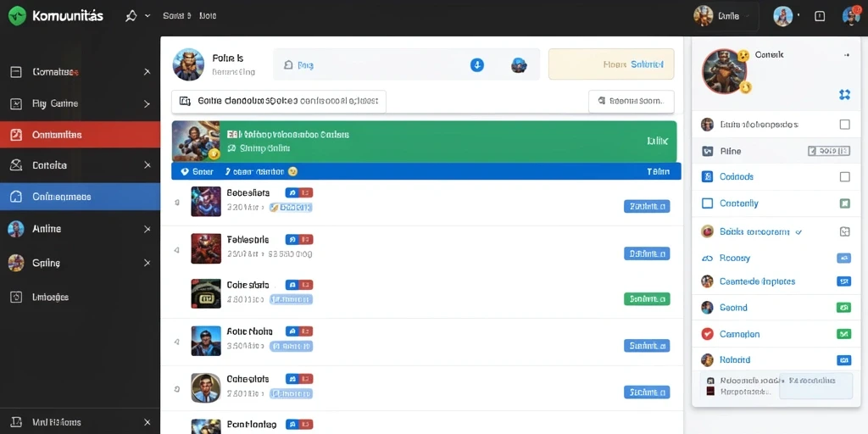
Task: Click the green badge in Camerjon row
Action: point(843,334)
